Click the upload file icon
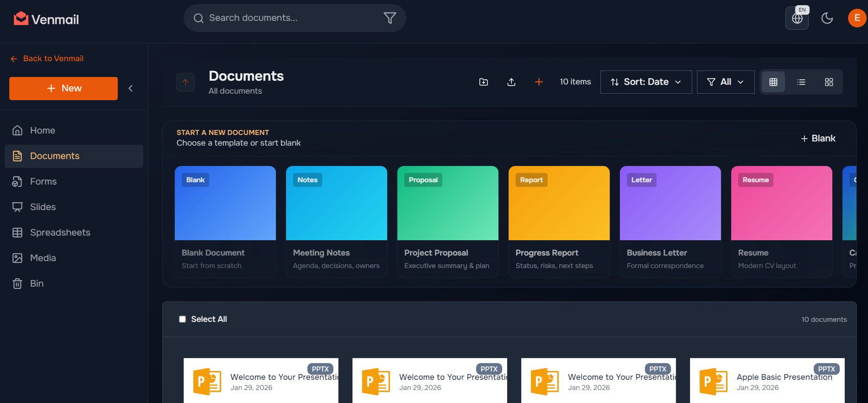Viewport: 868px width, 403px height. click(x=511, y=82)
